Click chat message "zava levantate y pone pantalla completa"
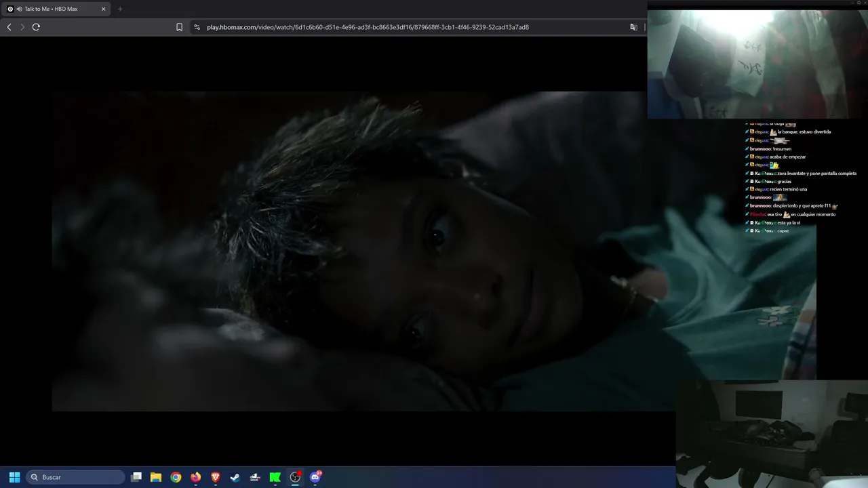Screen dimensions: 868x488 pos(816,173)
